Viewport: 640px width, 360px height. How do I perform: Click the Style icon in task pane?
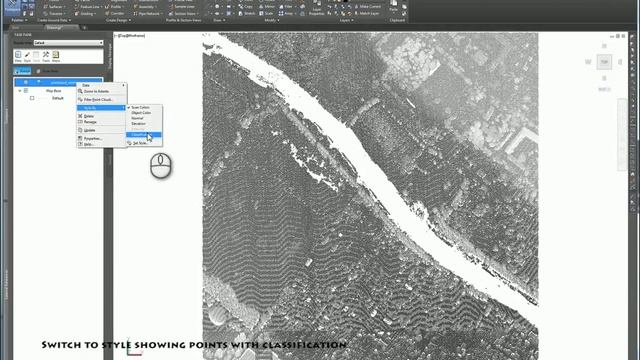[27, 56]
